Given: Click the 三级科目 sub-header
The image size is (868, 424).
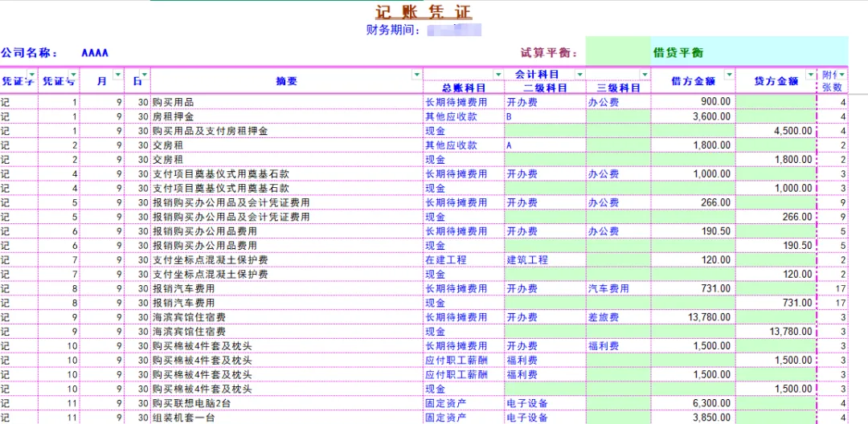Looking at the screenshot, I should [618, 88].
